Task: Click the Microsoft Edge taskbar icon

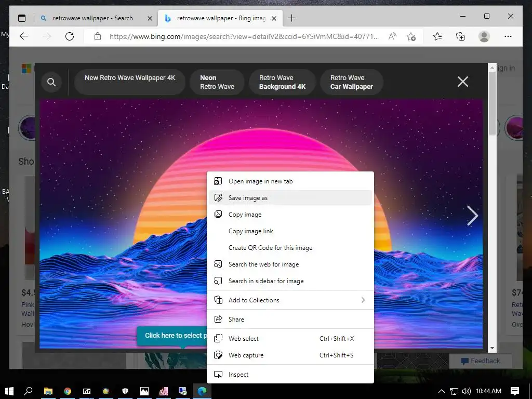Action: point(202,391)
